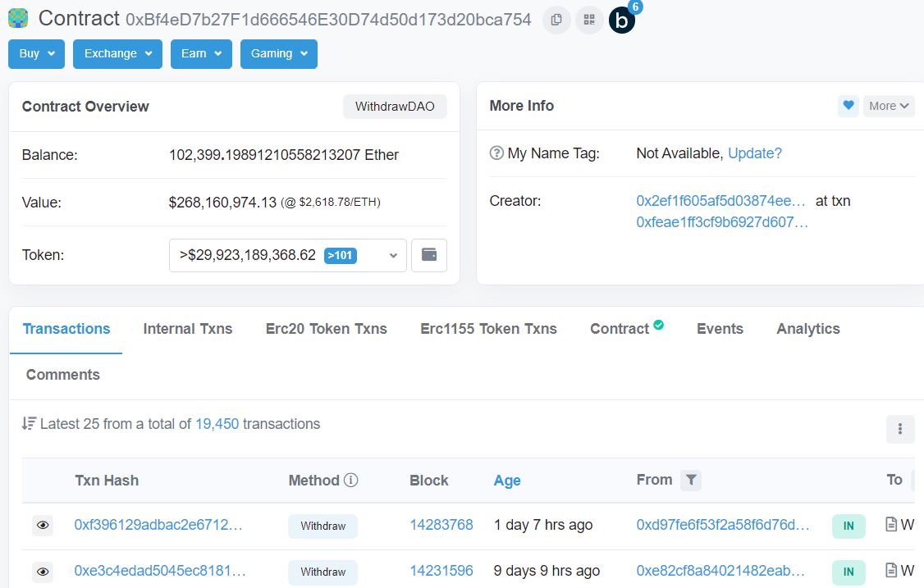The image size is (924, 588).
Task: Click the Update? name tag link
Action: (x=754, y=153)
